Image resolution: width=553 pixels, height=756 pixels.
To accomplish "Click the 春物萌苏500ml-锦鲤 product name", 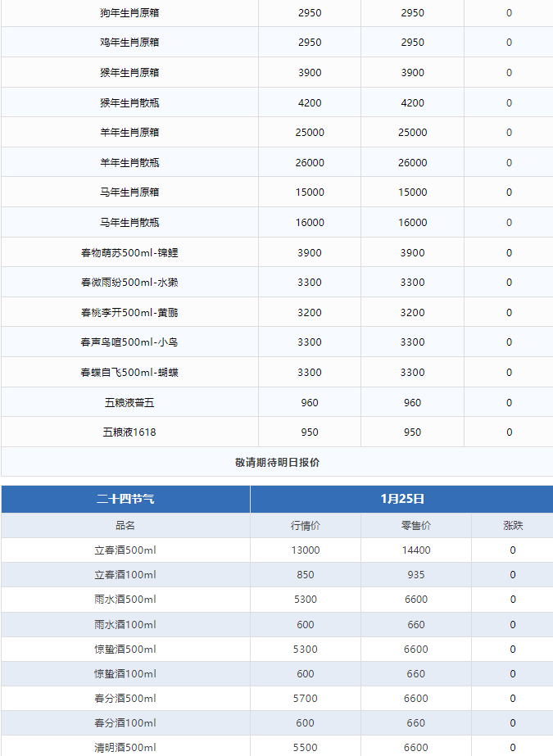I will pyautogui.click(x=129, y=253).
